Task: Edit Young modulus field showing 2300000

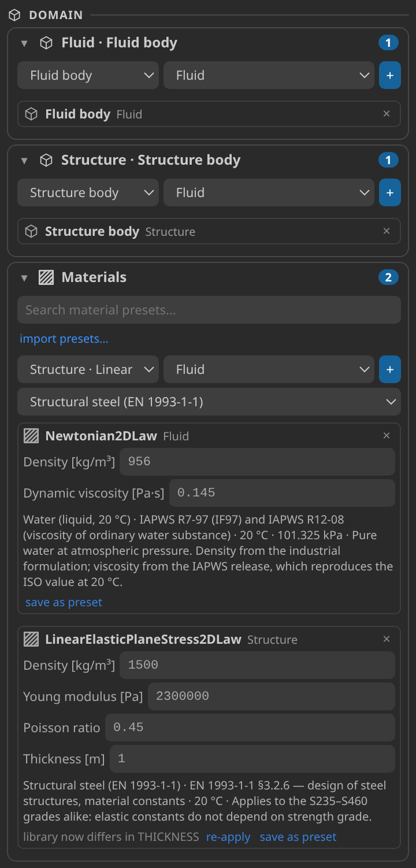Action: point(272,696)
